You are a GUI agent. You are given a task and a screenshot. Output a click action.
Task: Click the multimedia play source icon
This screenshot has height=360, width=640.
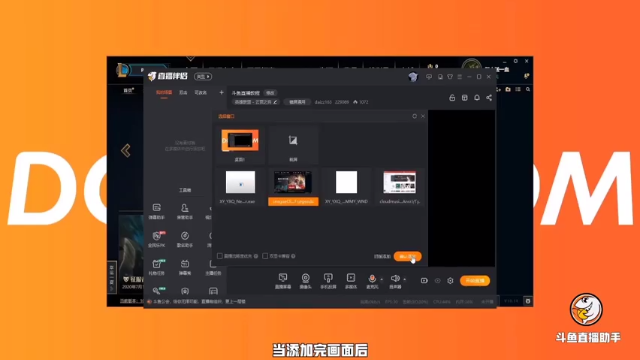click(351, 278)
